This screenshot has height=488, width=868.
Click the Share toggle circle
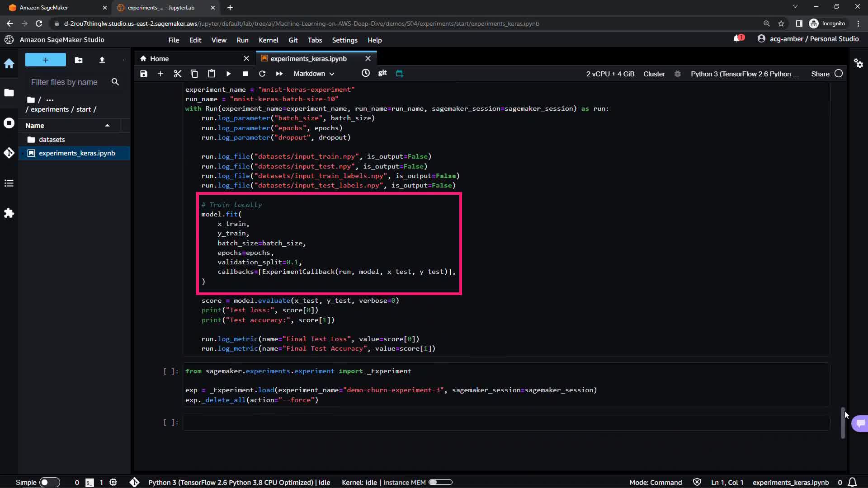coord(839,74)
